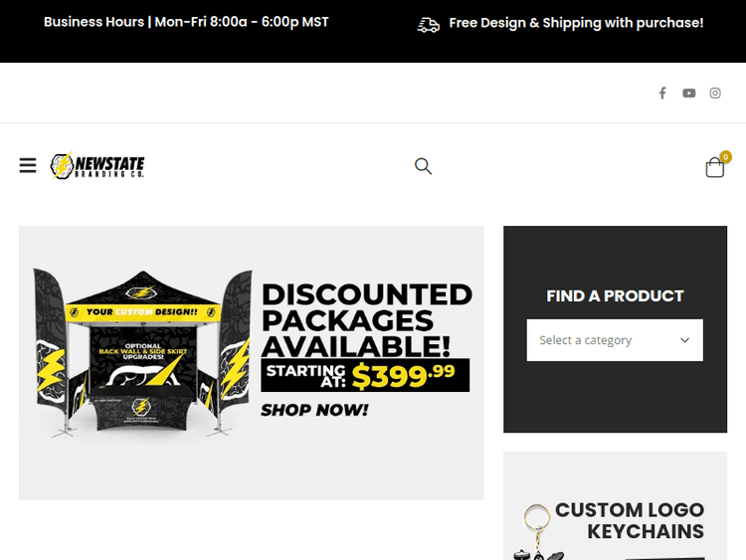The height and width of the screenshot is (560, 746).
Task: Click the custom canopy tent image
Action: click(142, 351)
